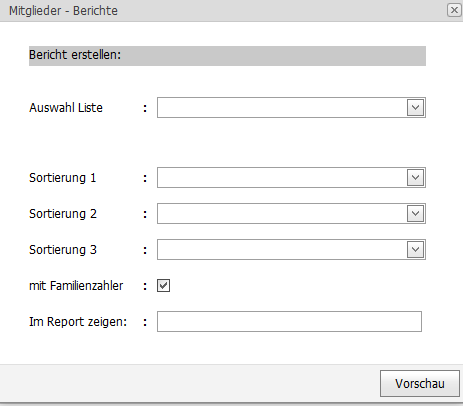The width and height of the screenshot is (463, 406).
Task: Click inside the Sortierung 3 combo field
Action: [282, 250]
